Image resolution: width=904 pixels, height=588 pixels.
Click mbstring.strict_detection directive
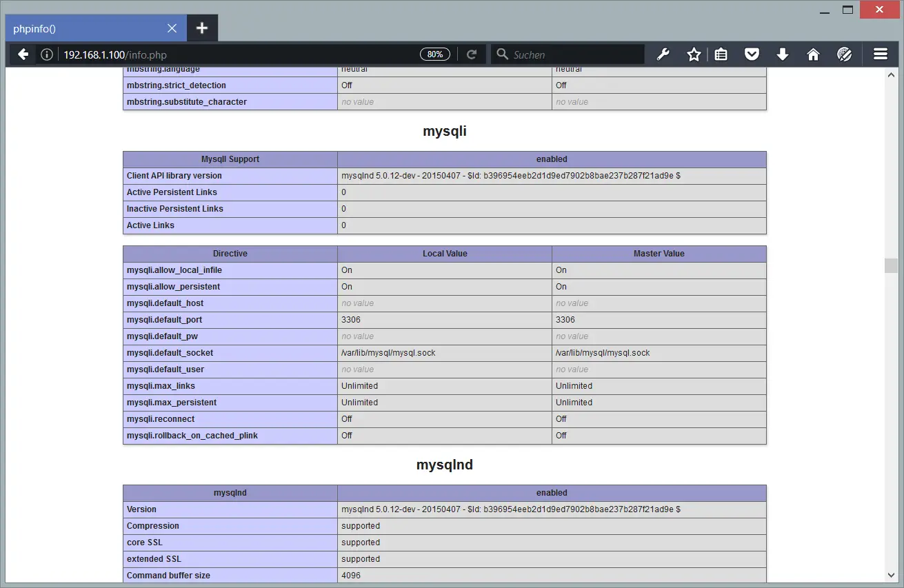177,85
